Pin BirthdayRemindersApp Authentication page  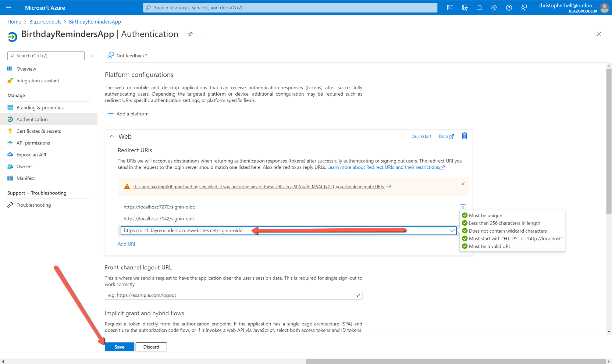tap(190, 34)
